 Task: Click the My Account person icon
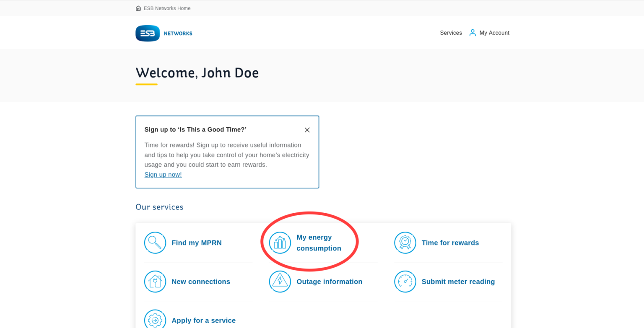pos(472,32)
